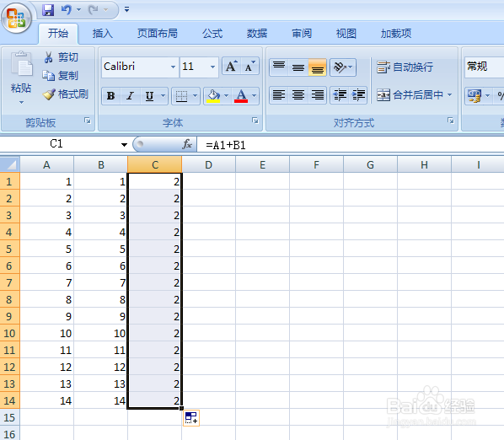Click cell B14 containing 14
The width and height of the screenshot is (504, 440).
100,400
